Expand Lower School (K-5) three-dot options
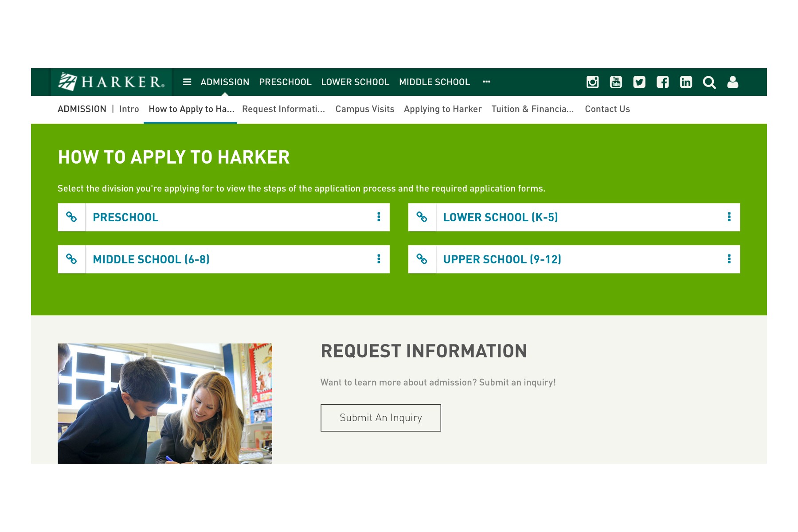Screen dimensions: 798x532 tap(729, 217)
